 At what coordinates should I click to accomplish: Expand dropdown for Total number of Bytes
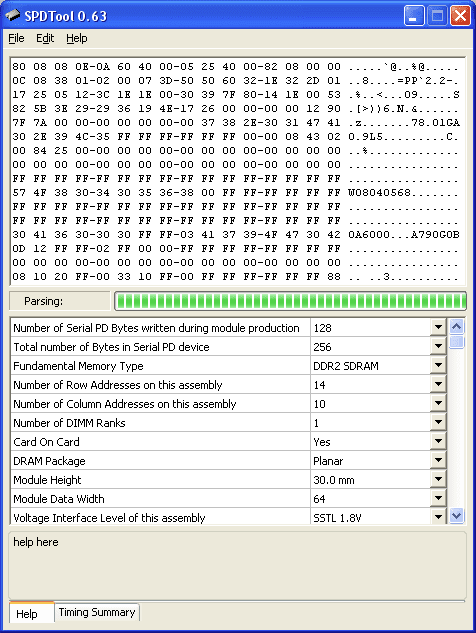(438, 346)
